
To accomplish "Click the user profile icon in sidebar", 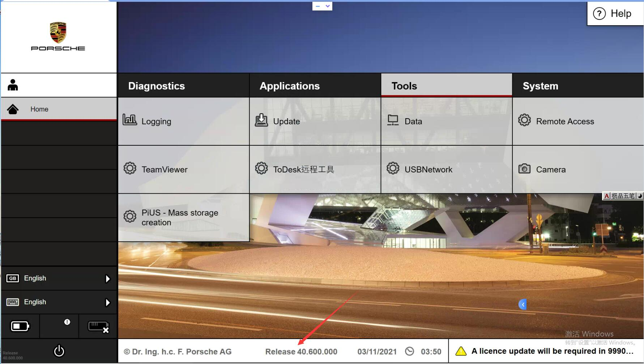I will (13, 85).
